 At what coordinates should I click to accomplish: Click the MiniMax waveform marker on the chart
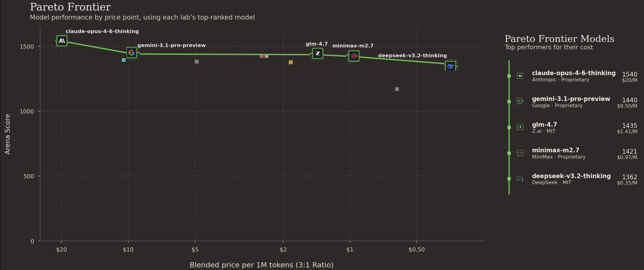(x=354, y=56)
